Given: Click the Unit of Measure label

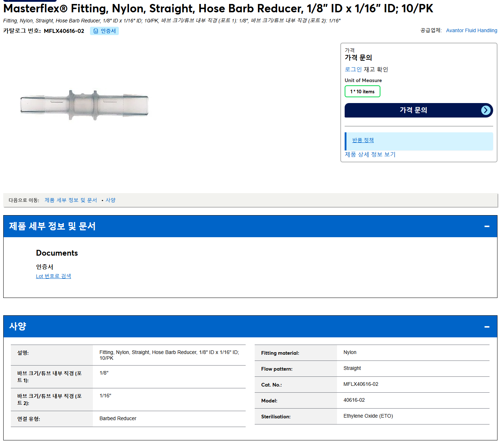Looking at the screenshot, I should coord(363,80).
